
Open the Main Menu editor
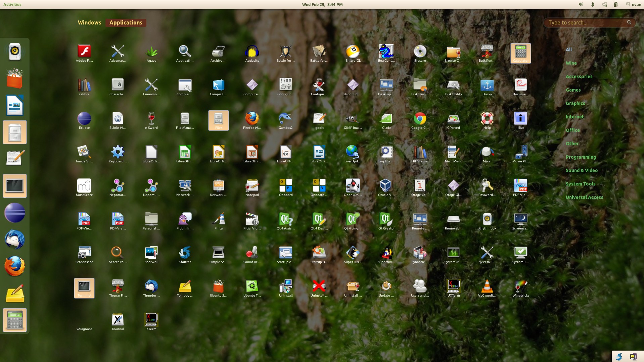coord(454,154)
